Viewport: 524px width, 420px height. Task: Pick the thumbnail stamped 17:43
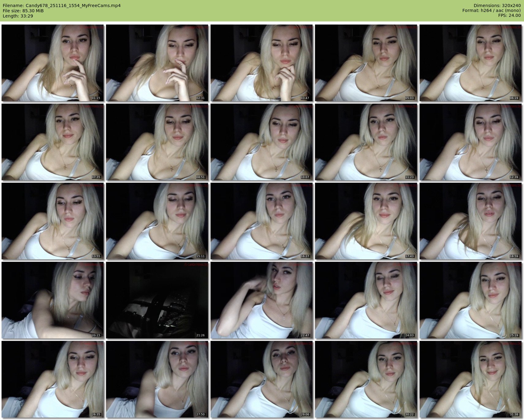click(366, 221)
